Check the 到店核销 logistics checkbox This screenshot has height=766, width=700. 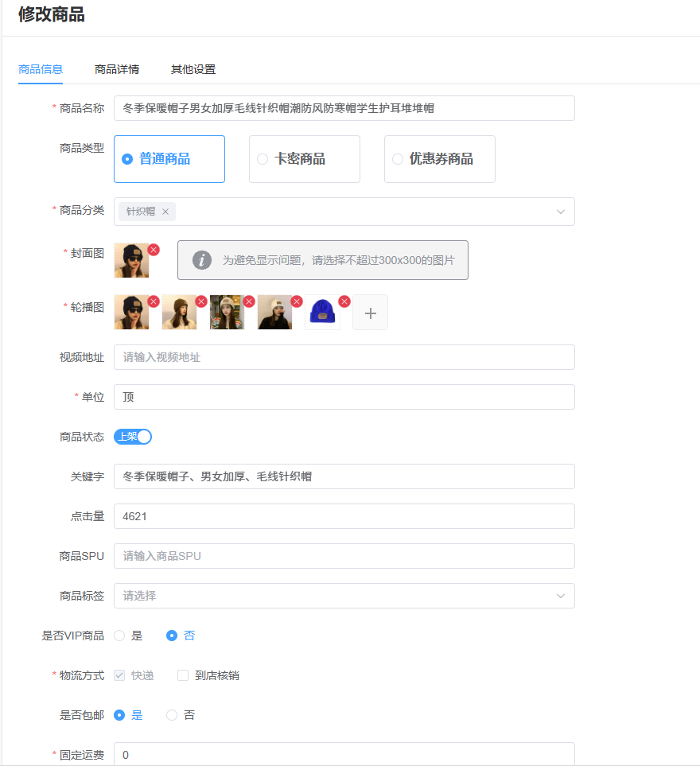pyautogui.click(x=183, y=675)
